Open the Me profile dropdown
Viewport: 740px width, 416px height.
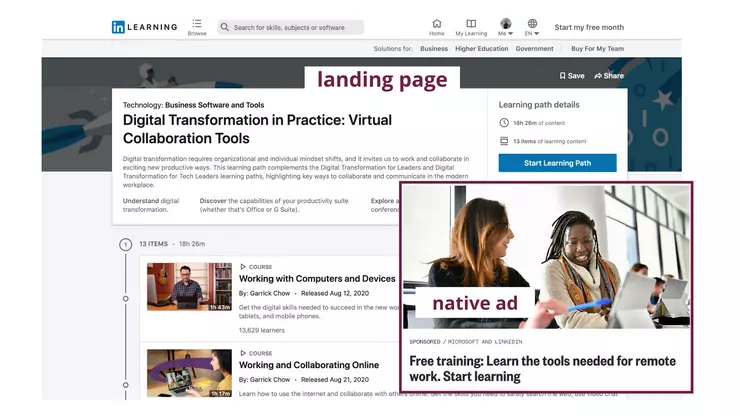point(505,27)
